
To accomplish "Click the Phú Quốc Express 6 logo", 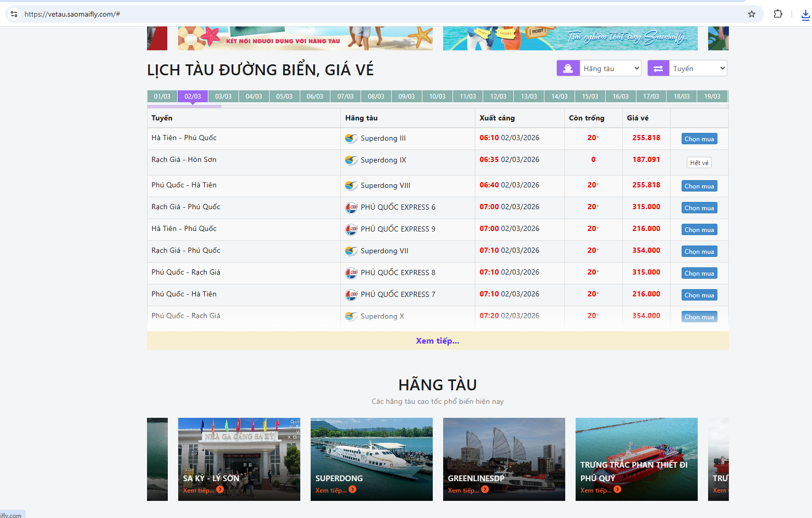I will coord(351,208).
